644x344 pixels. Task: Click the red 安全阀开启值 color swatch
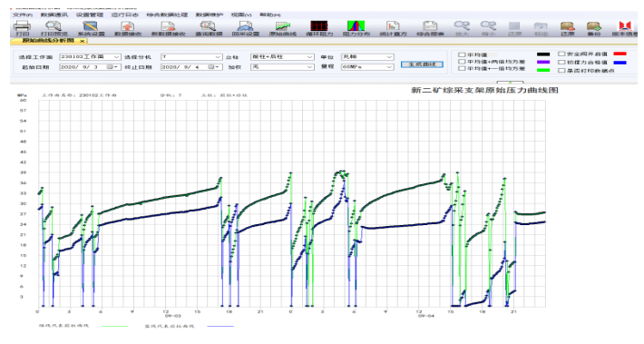coord(620,54)
